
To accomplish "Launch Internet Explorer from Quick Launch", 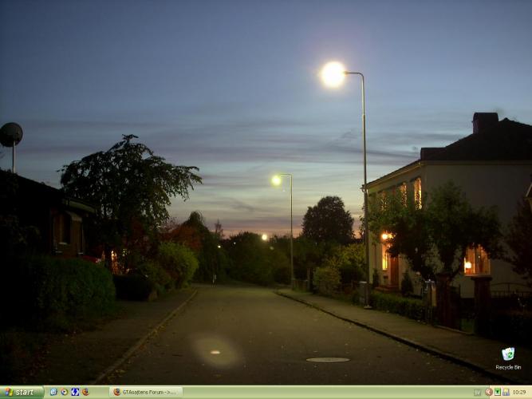I will 53,392.
